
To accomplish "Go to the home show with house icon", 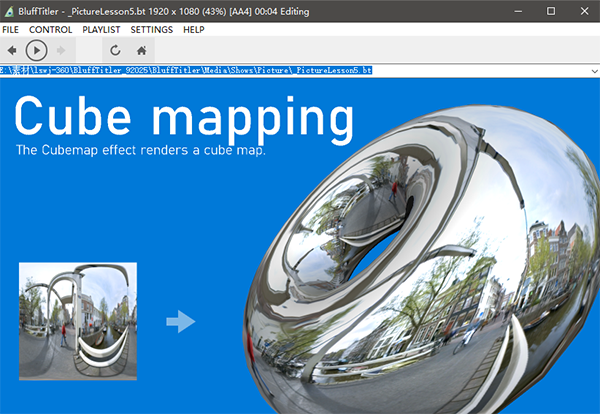I will 142,50.
